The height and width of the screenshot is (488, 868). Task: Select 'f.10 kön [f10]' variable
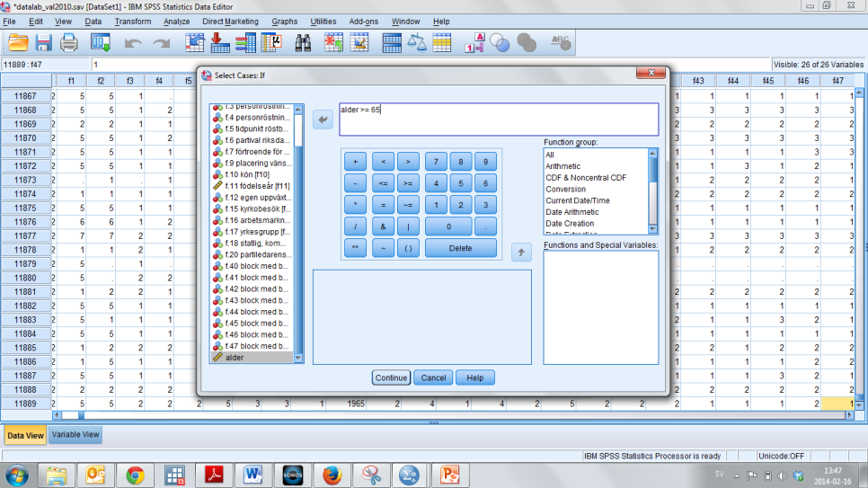(252, 174)
